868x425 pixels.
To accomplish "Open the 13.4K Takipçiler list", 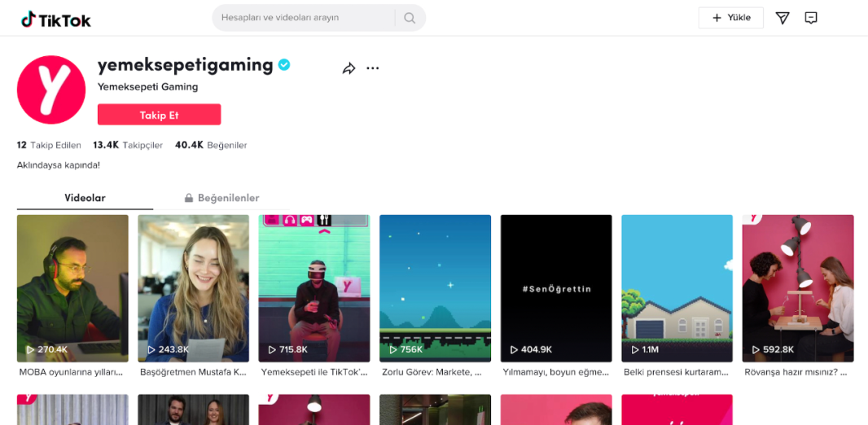I will [x=128, y=146].
